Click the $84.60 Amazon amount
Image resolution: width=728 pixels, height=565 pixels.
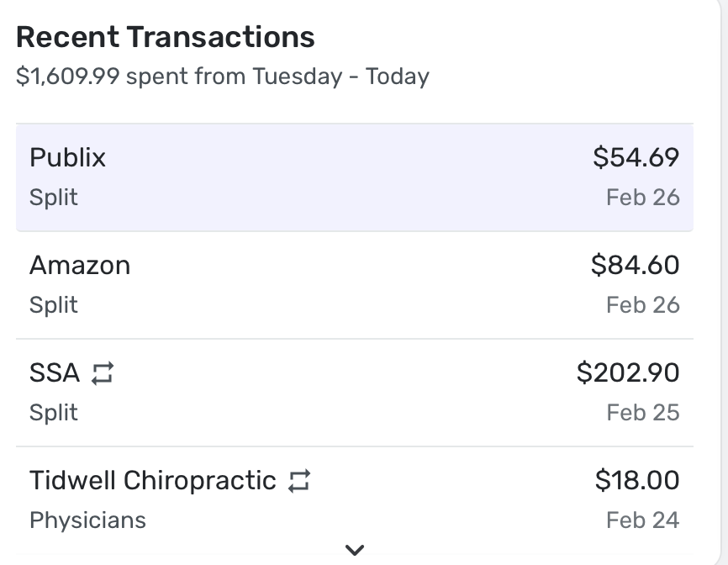pyautogui.click(x=635, y=265)
